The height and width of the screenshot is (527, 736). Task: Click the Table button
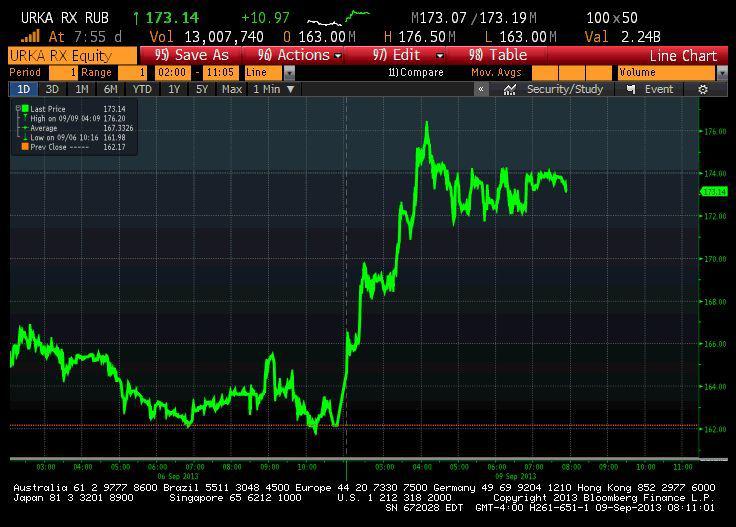click(498, 55)
